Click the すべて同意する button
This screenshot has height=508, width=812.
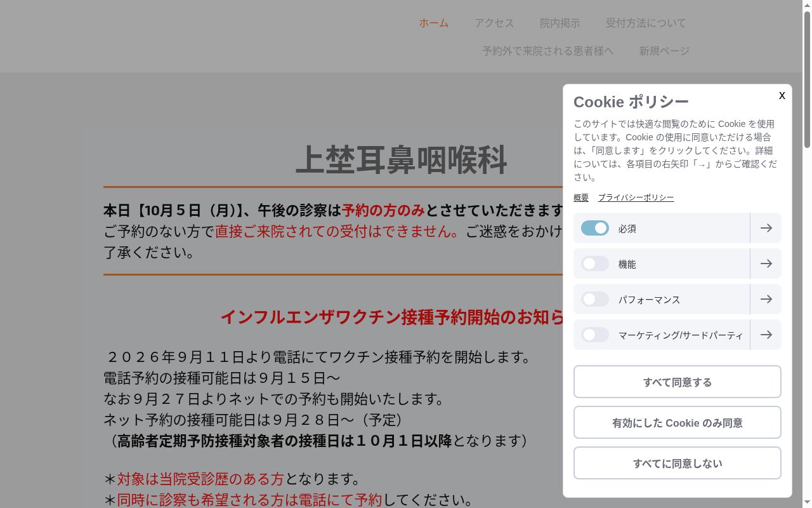[678, 382]
